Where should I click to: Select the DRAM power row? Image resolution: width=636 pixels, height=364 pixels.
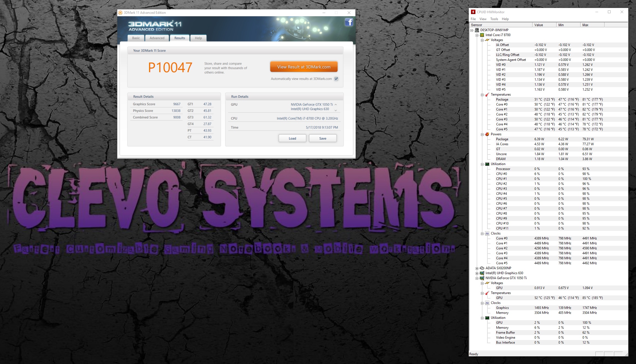(549, 159)
